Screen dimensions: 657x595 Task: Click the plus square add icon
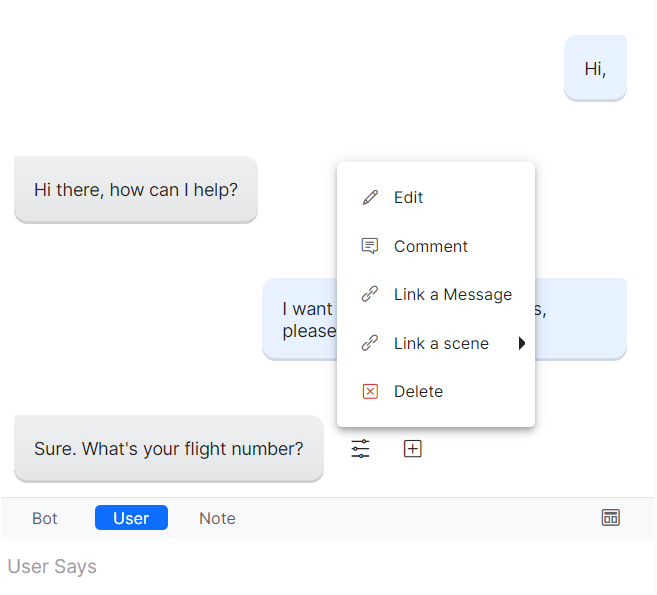coord(412,449)
